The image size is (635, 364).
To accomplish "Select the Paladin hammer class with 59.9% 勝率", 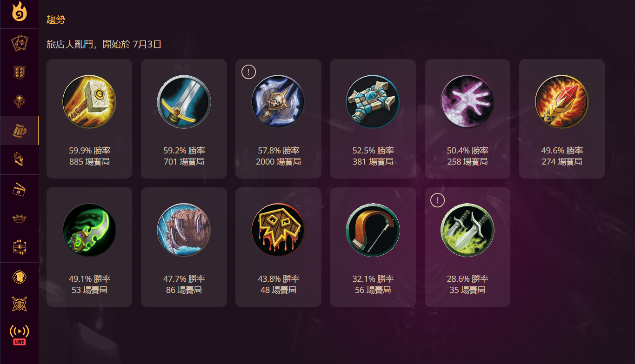I will coord(89,119).
